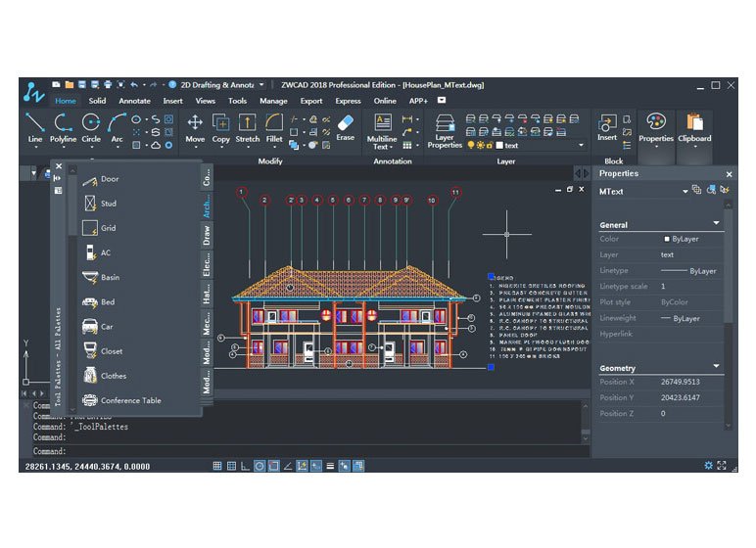Image resolution: width=756 pixels, height=548 pixels.
Task: Insert the Door block from tool palette
Action: (x=101, y=179)
